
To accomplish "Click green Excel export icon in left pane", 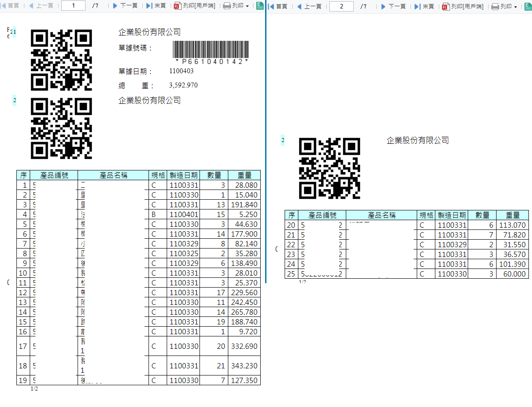I will pos(260,6).
